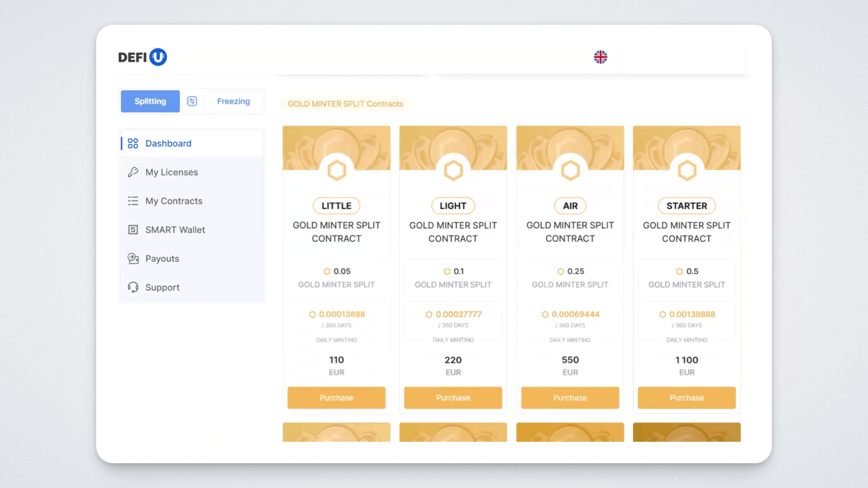Click the STARTER plan label badge
Viewport: 868px width, 488px height.
pos(687,206)
